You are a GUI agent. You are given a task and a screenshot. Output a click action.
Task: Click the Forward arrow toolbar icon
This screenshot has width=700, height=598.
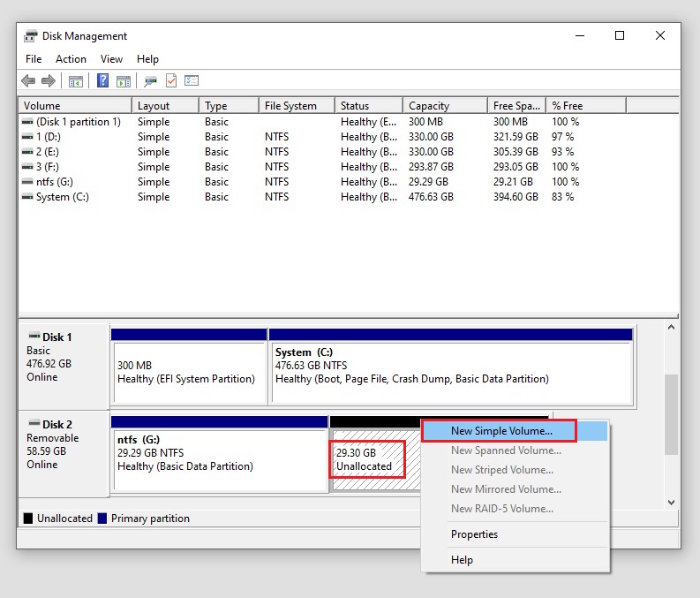click(49, 81)
